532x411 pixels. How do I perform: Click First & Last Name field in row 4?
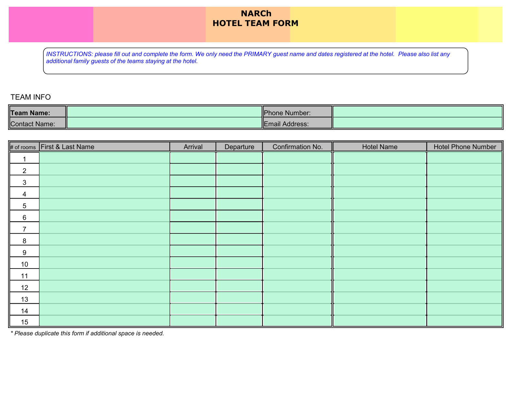pos(105,192)
